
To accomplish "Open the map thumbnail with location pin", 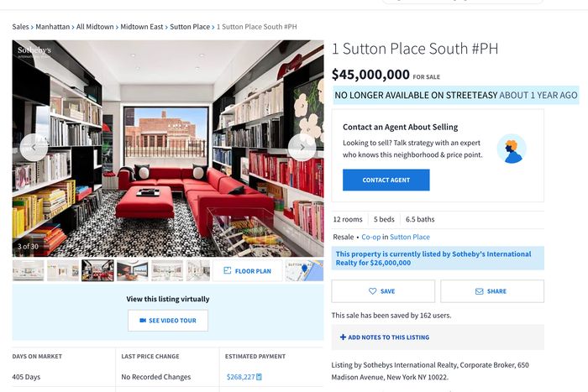I will [304, 270].
